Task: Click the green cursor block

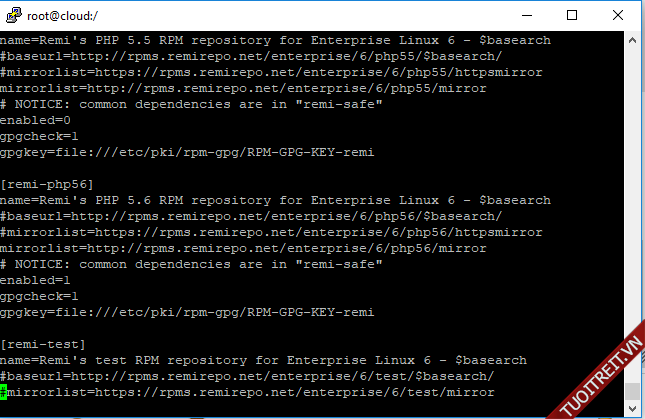Action: (x=4, y=392)
